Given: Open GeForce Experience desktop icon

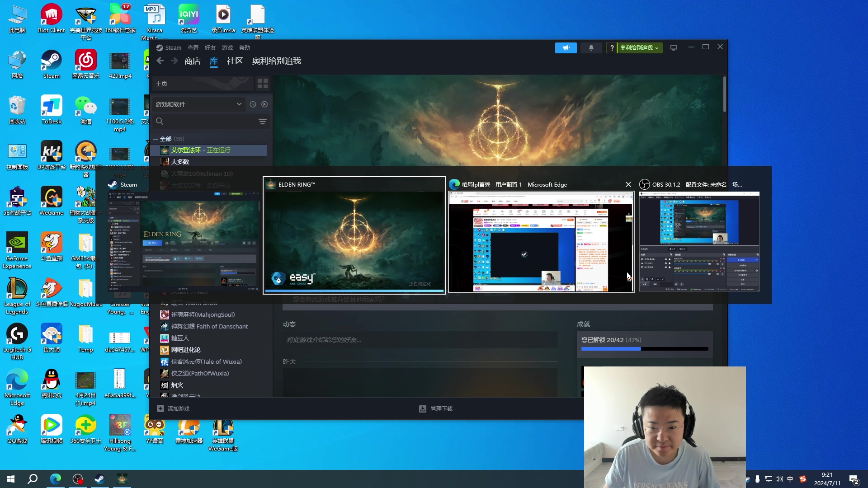Looking at the screenshot, I should click(x=17, y=250).
